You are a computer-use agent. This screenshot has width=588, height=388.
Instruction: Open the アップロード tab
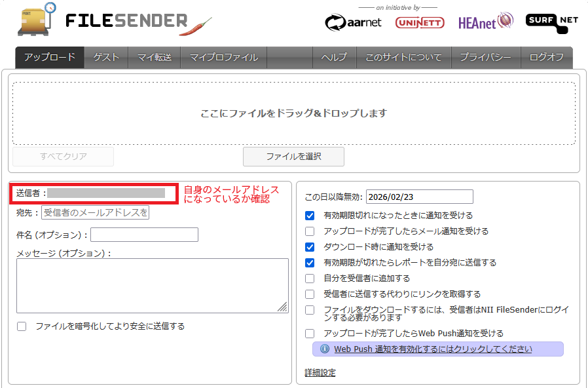point(50,58)
